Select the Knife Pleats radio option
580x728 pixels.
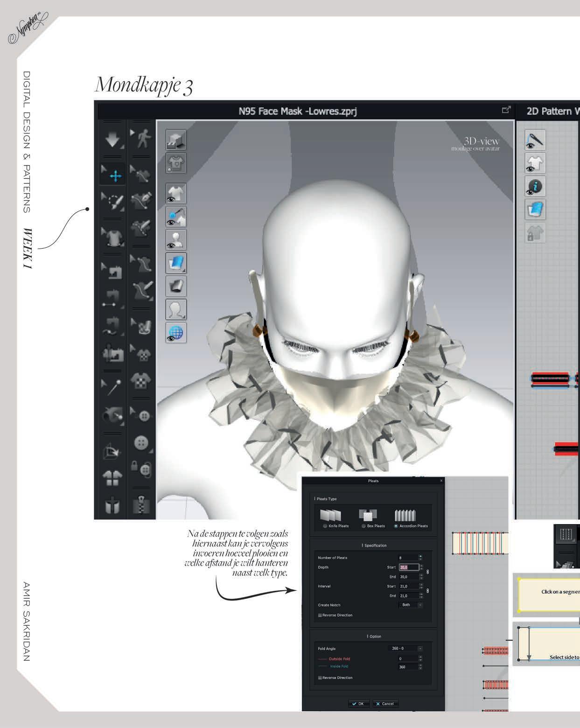click(325, 526)
